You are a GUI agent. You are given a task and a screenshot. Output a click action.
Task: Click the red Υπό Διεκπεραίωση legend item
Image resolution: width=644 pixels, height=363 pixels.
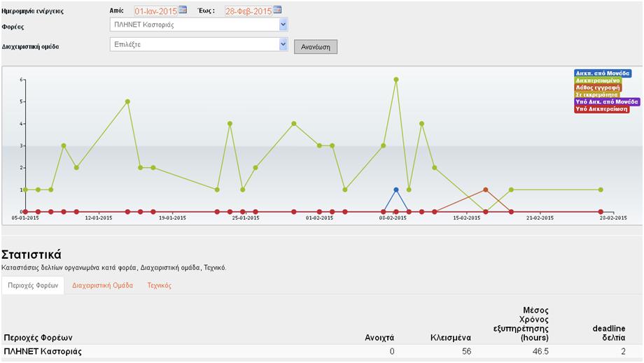click(601, 109)
